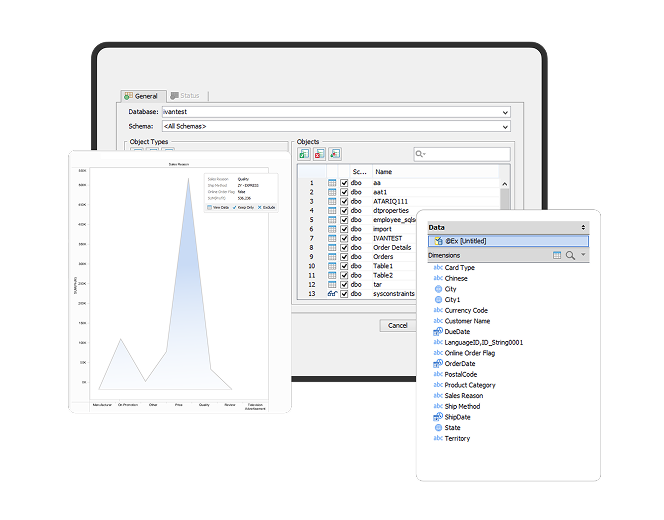Screen dimensions: 664x520
Task: Select the Customer Name dimension
Action: click(x=467, y=321)
